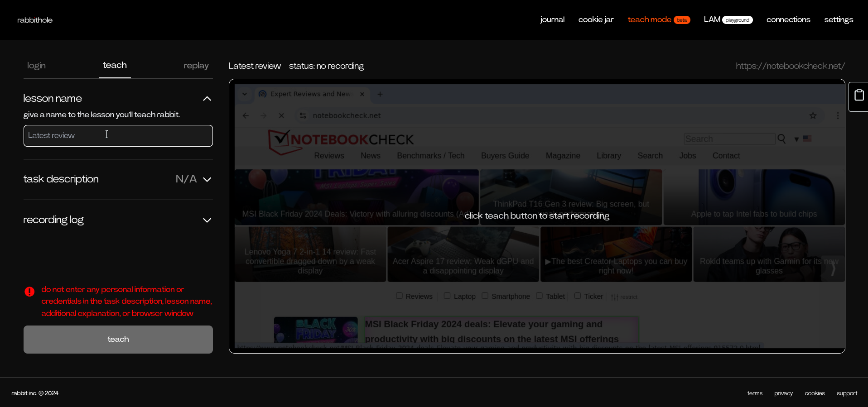This screenshot has width=868, height=407.
Task: Click the teach button to start recording
Action: point(118,340)
